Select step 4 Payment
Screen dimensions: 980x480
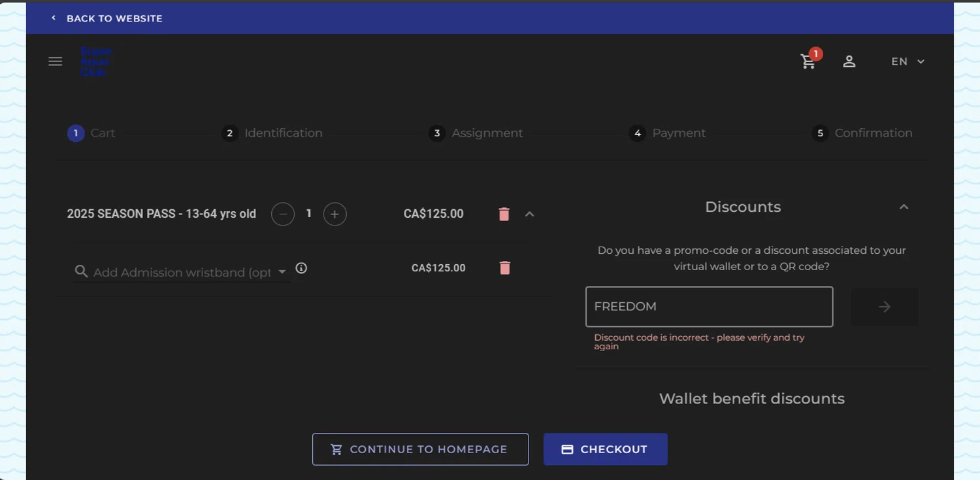coord(667,133)
